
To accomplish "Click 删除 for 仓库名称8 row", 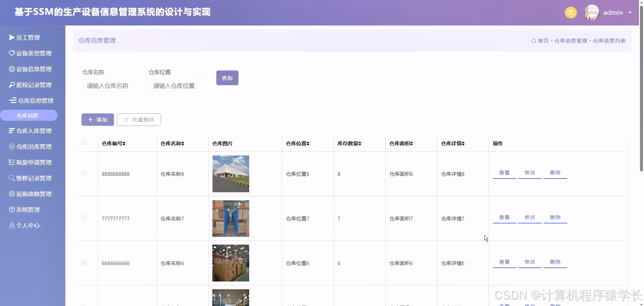I will 555,173.
